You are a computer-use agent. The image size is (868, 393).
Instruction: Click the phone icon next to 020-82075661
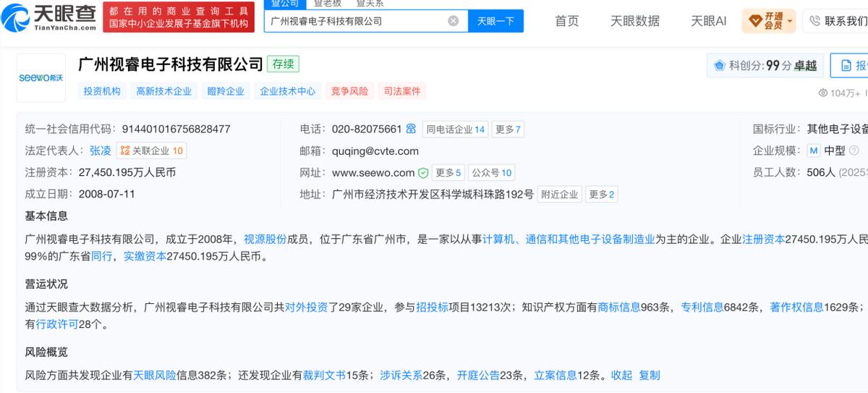click(411, 129)
